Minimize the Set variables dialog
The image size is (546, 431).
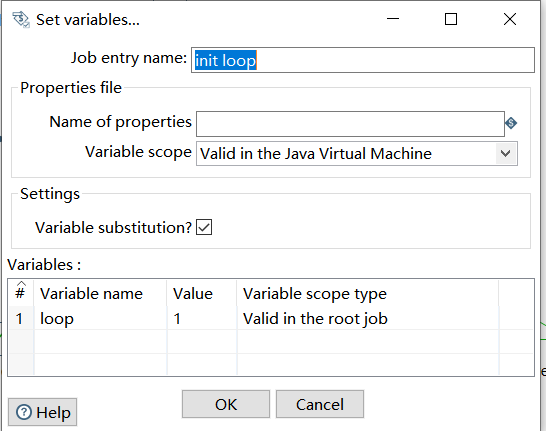[x=393, y=19]
